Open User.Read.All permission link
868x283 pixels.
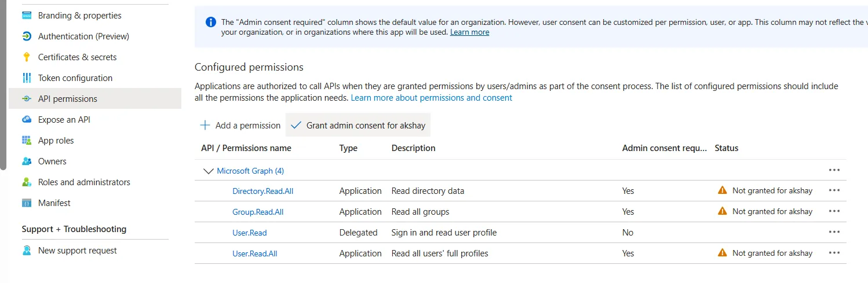click(255, 253)
